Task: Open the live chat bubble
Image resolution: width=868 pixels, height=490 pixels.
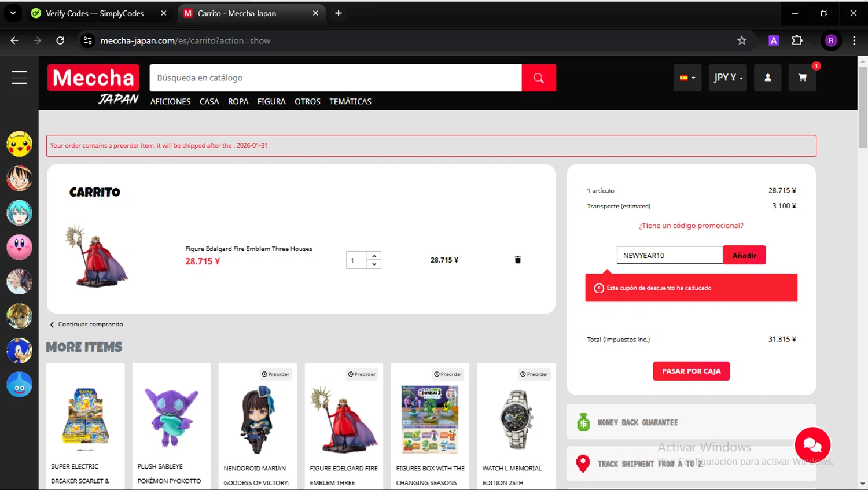Action: pyautogui.click(x=812, y=444)
